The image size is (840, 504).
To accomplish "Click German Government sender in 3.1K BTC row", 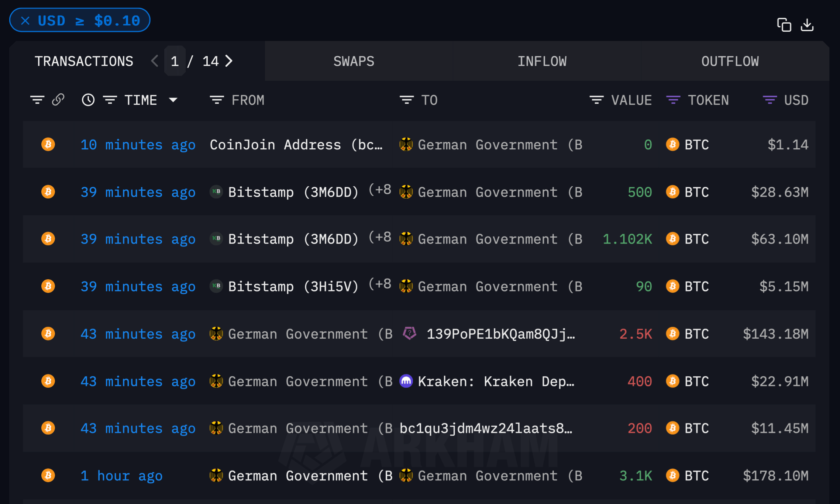I will point(310,476).
